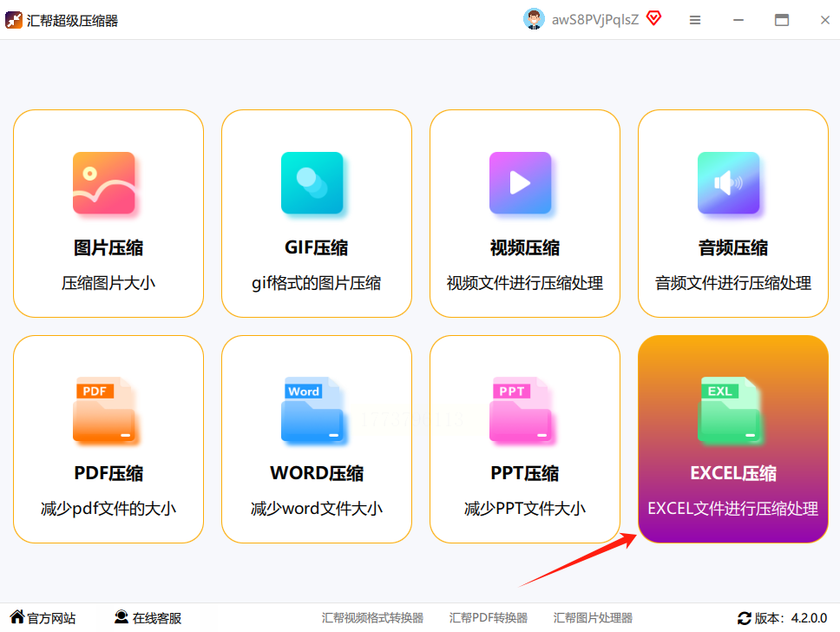This screenshot has height=632, width=840.
Task: Click the 图片压缩 title
Action: [x=108, y=247]
